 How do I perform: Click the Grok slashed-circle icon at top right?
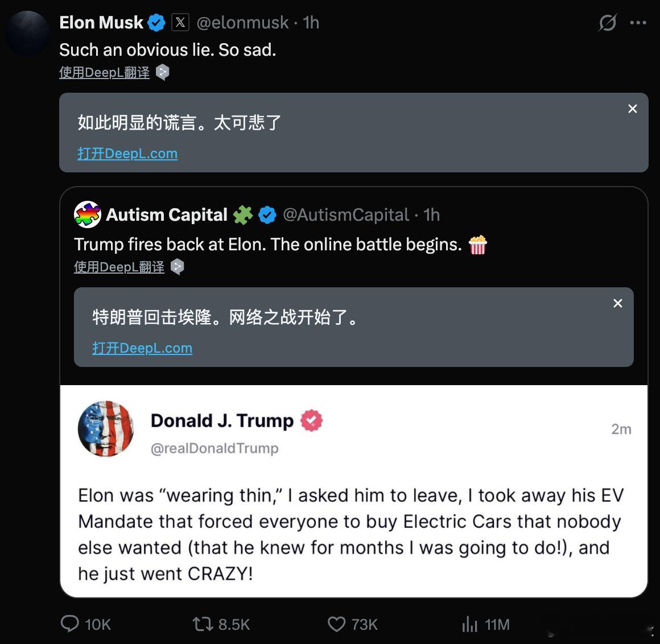pos(608,22)
